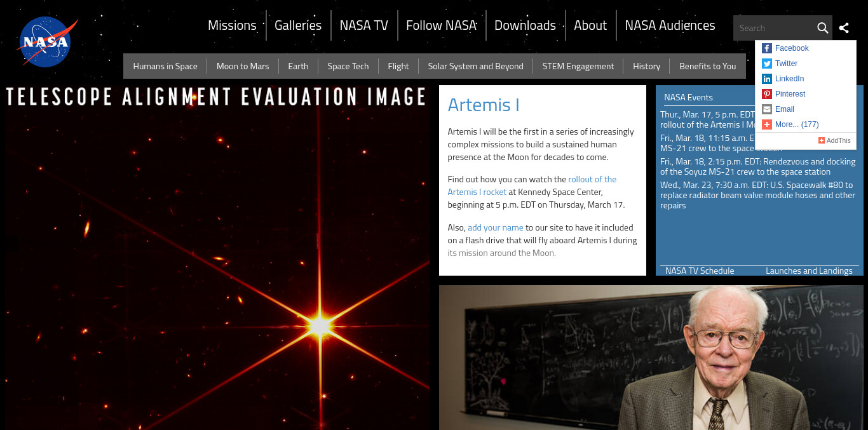Click the AddThis logo link
The image size is (868, 430).
pyautogui.click(x=834, y=140)
